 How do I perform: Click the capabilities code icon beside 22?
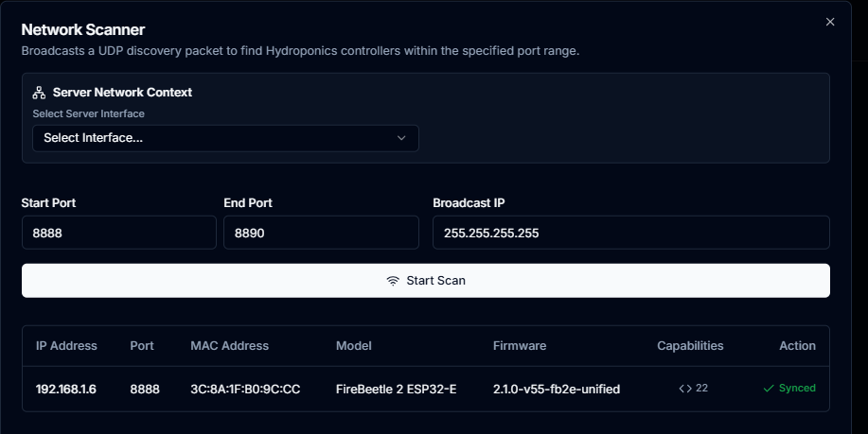tap(685, 389)
